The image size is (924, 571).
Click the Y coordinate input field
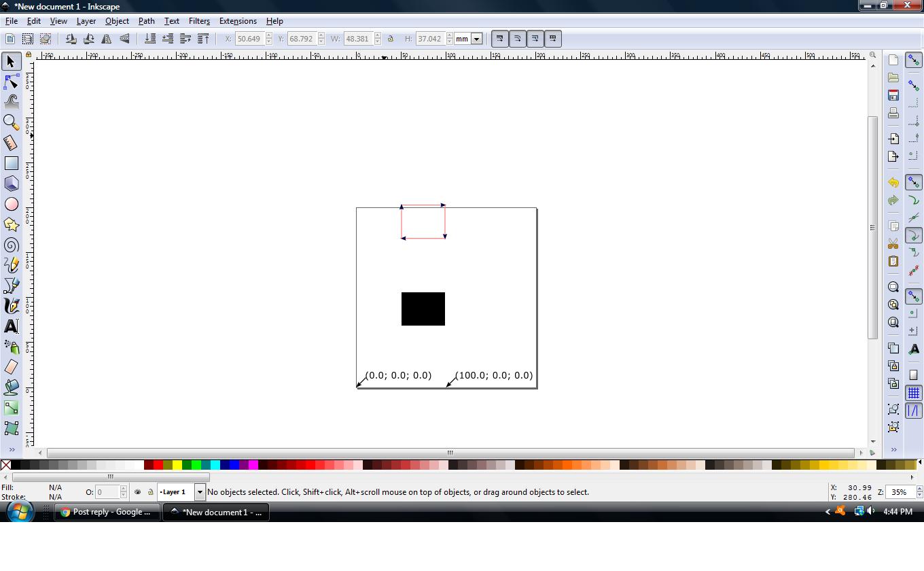point(302,39)
